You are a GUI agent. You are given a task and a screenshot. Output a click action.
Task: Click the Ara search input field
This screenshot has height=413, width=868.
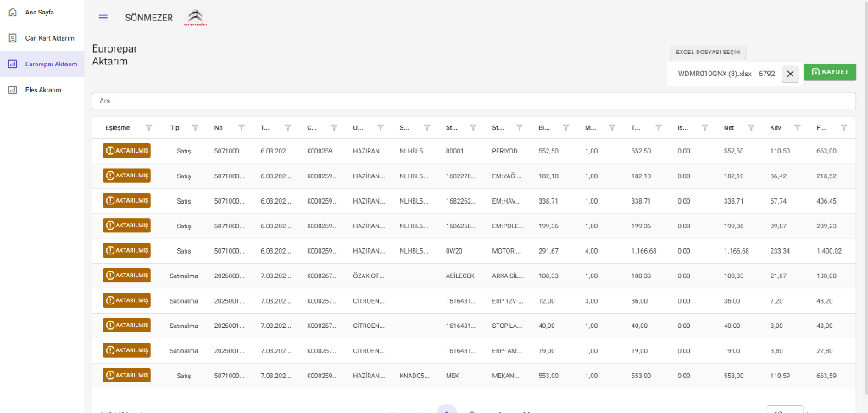tap(473, 101)
